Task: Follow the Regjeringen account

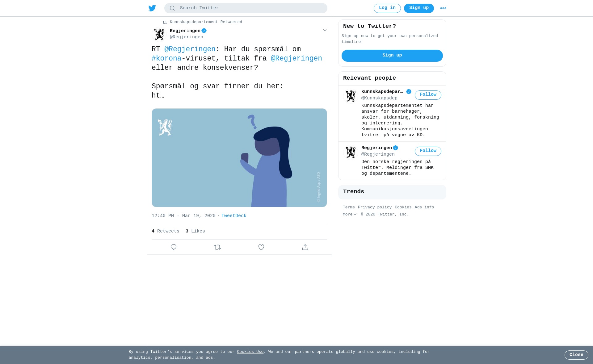Action: (428, 151)
